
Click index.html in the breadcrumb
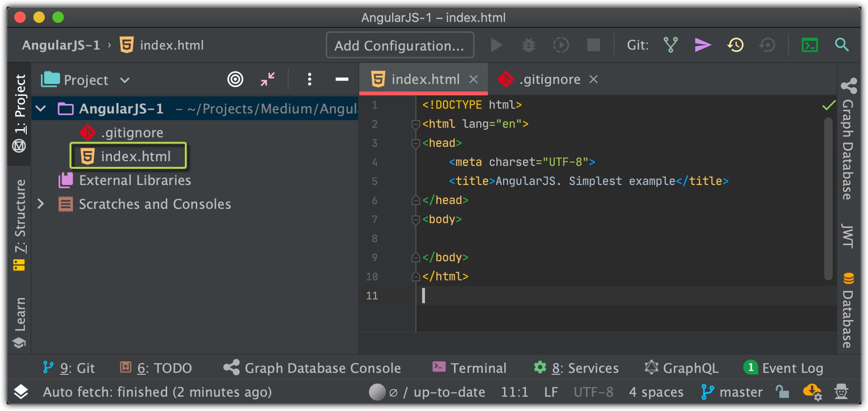click(161, 45)
